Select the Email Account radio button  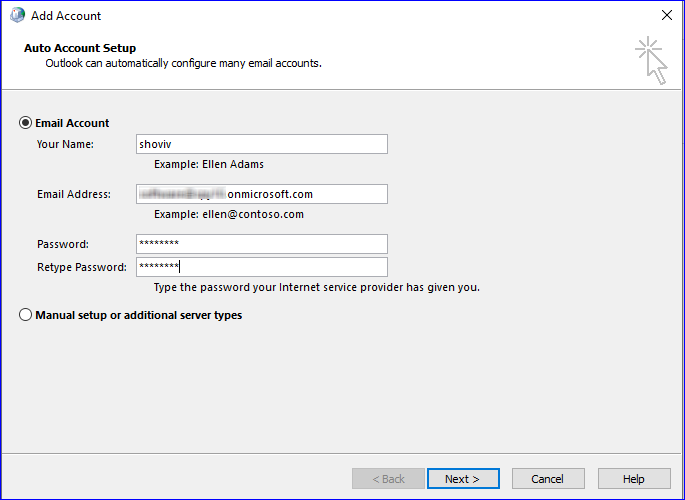point(25,123)
